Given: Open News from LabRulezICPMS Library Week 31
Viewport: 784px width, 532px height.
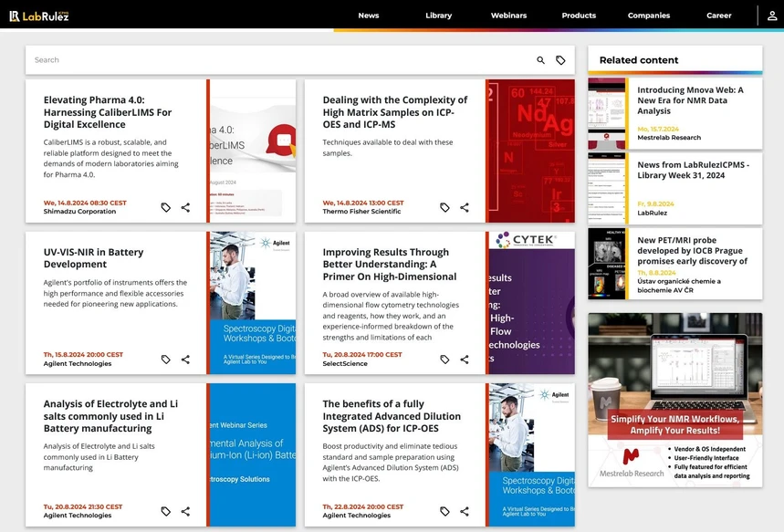Looking at the screenshot, I should (693, 170).
